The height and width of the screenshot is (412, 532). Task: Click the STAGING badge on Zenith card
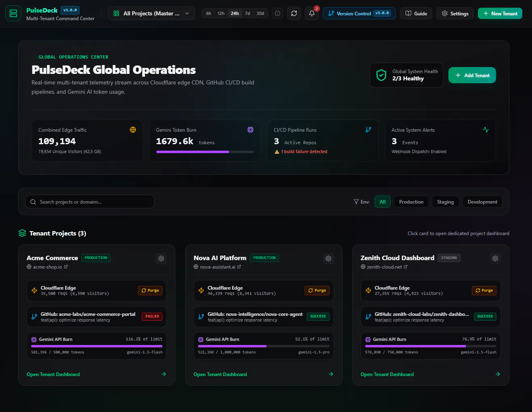click(449, 258)
